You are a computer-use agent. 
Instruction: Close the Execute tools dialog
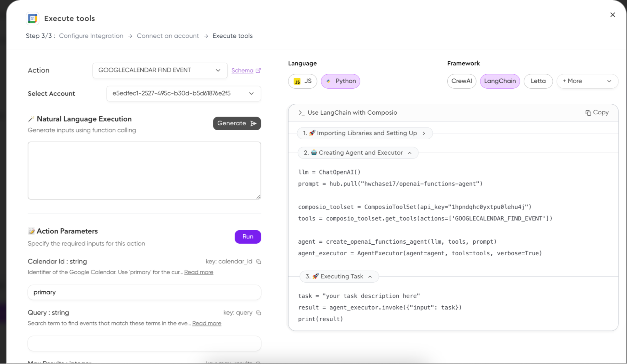coord(612,15)
